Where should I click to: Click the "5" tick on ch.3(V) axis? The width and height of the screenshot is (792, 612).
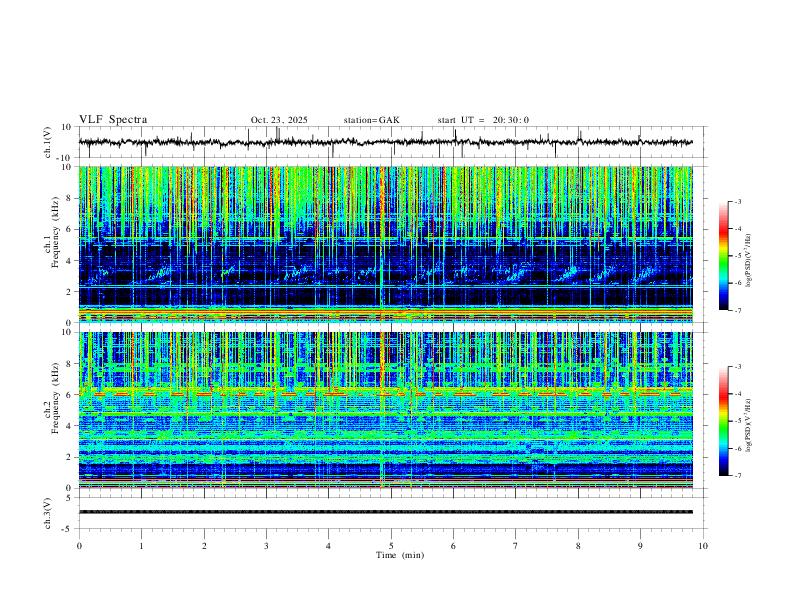click(x=69, y=498)
